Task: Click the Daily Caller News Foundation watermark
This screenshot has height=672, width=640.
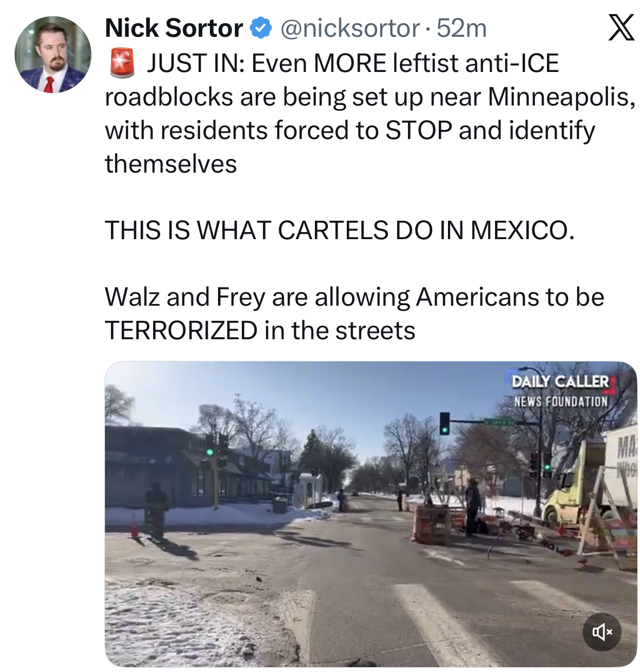Action: click(x=560, y=391)
